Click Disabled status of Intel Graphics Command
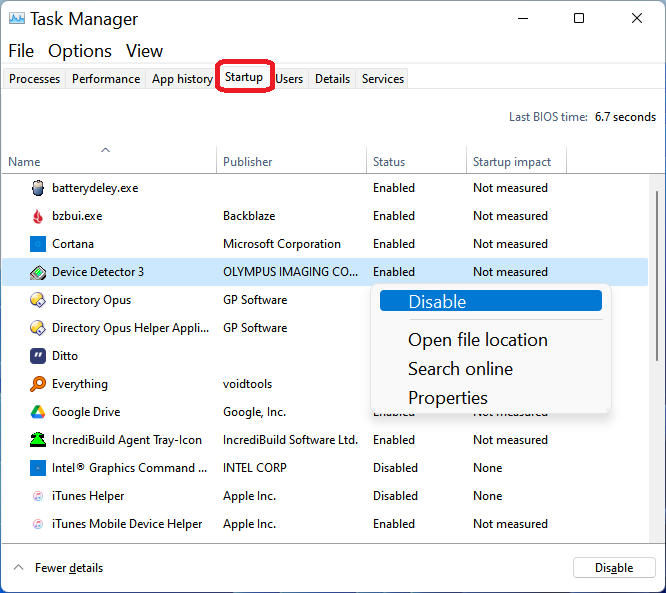 395,468
